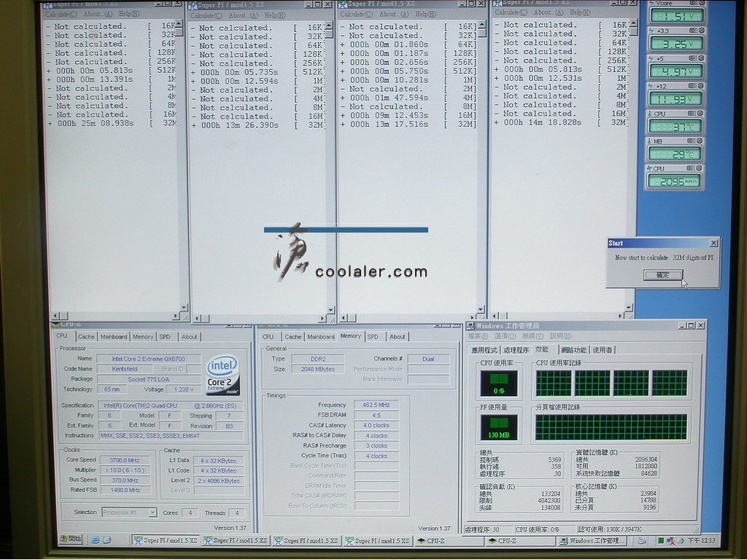This screenshot has height=560, width=747.
Task: Open settings icon on the +3.3 voltage widget
Action: 693,31
